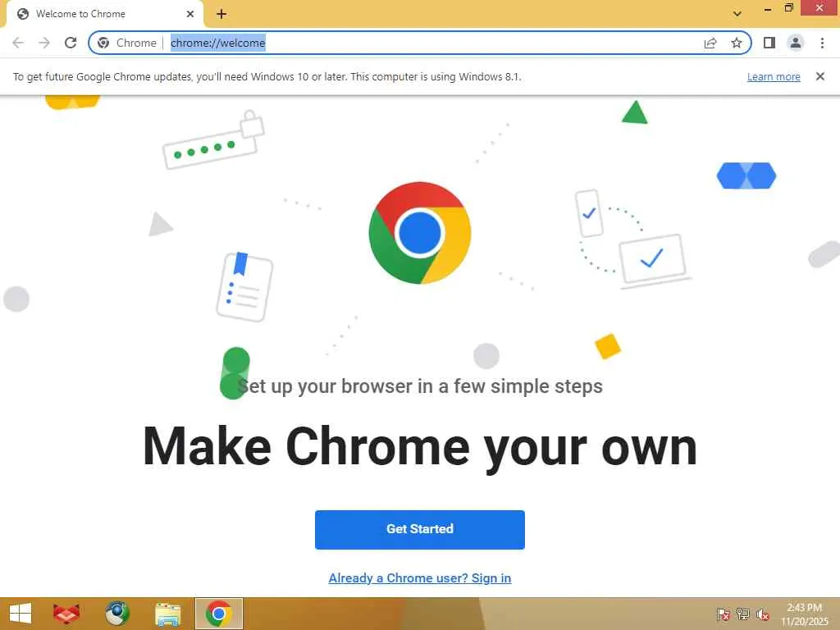
Task: Close the Welcome to Chrome tab
Action: point(190,14)
